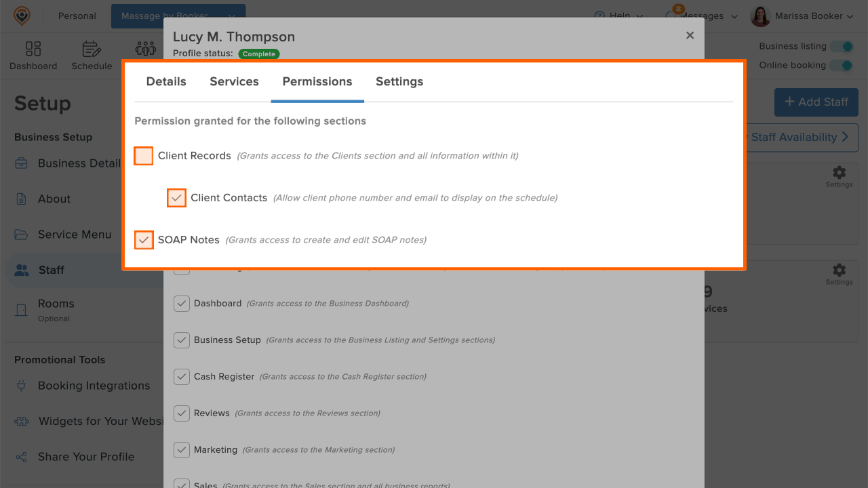Click the Add Staff button
The height and width of the screenshot is (488, 868).
pos(816,102)
